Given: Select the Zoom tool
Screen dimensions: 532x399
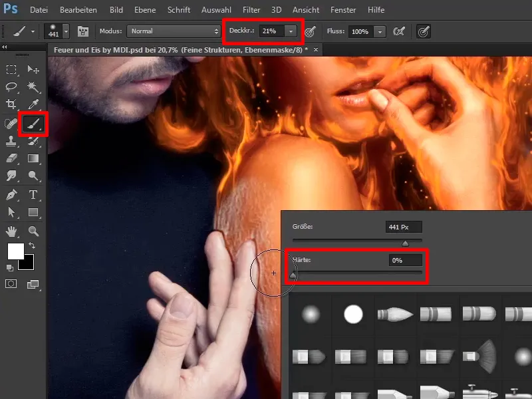Looking at the screenshot, I should [x=33, y=231].
